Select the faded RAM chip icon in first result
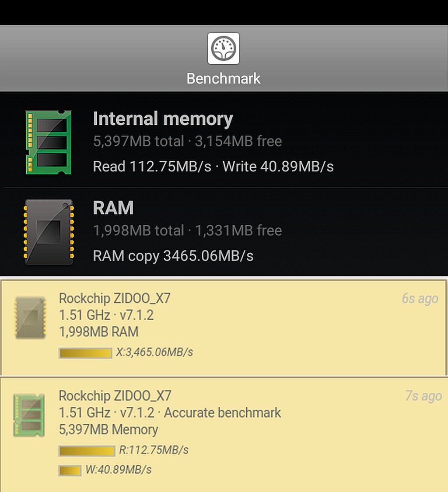 (x=30, y=317)
